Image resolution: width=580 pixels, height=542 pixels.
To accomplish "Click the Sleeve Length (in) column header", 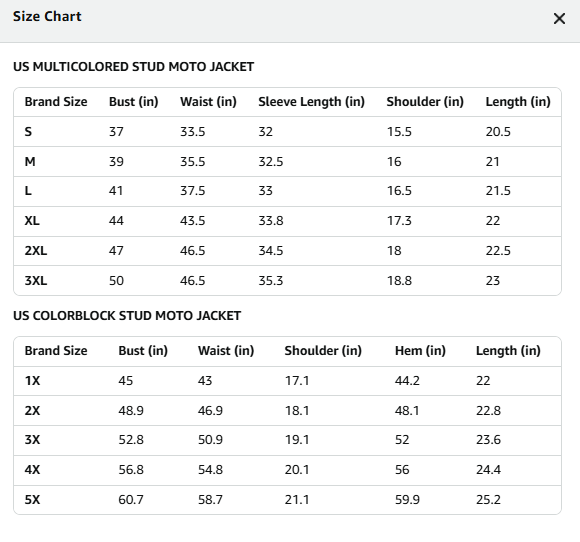I will [x=311, y=102].
